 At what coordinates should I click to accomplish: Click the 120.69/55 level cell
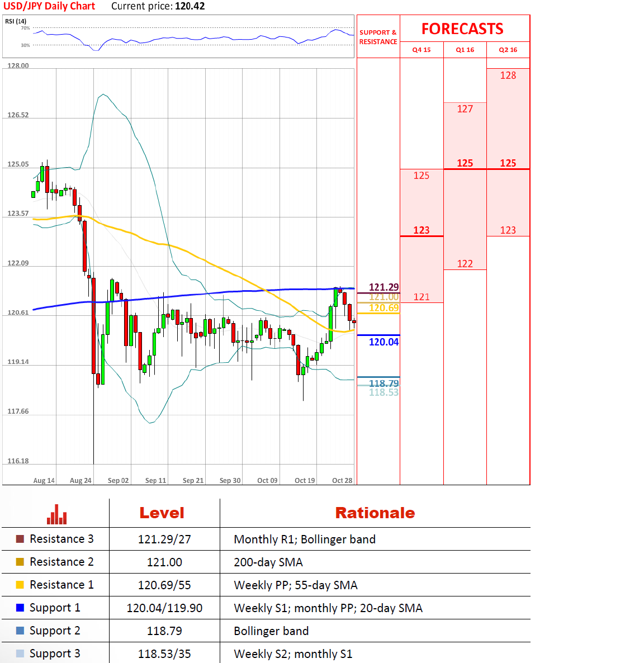click(x=164, y=585)
